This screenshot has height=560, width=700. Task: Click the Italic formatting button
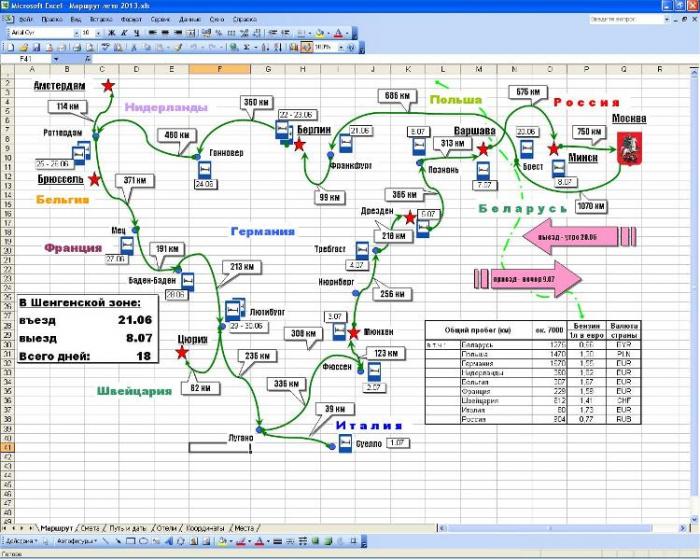120,32
